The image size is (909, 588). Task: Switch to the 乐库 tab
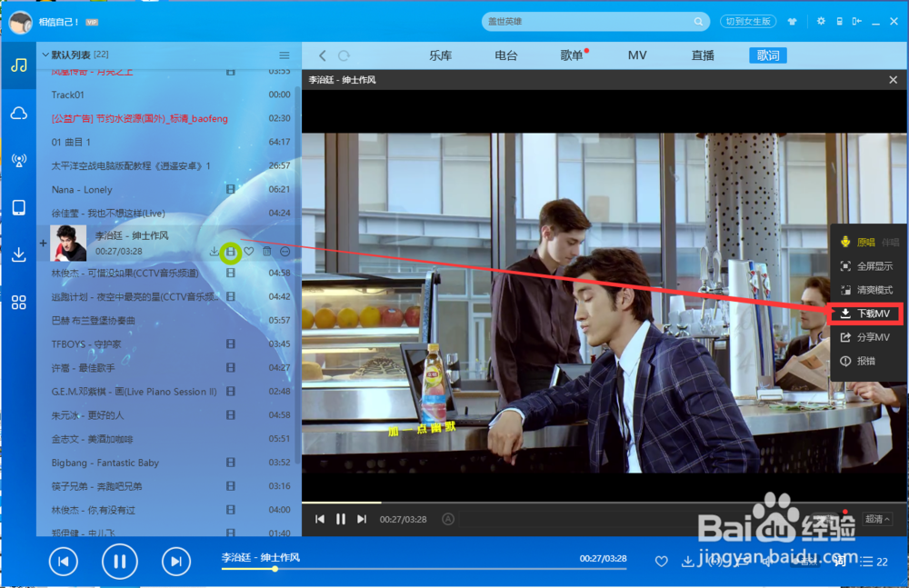441,55
